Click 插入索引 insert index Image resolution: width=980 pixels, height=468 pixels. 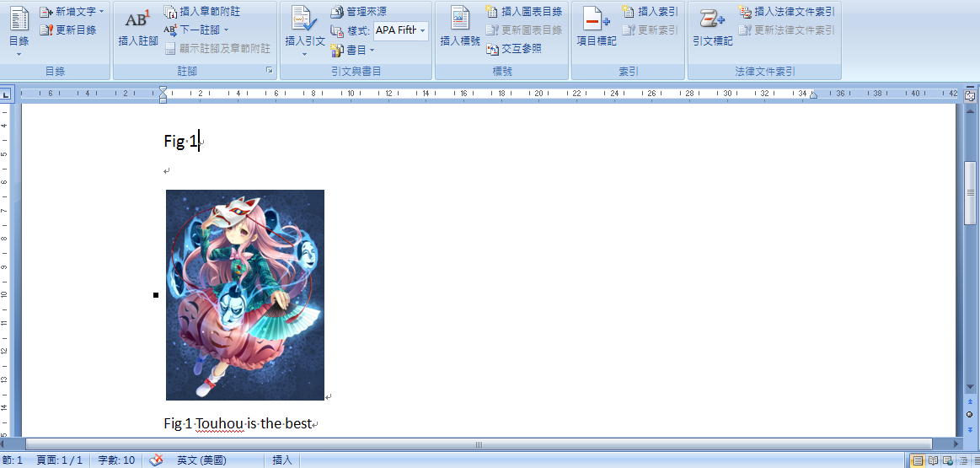[650, 11]
